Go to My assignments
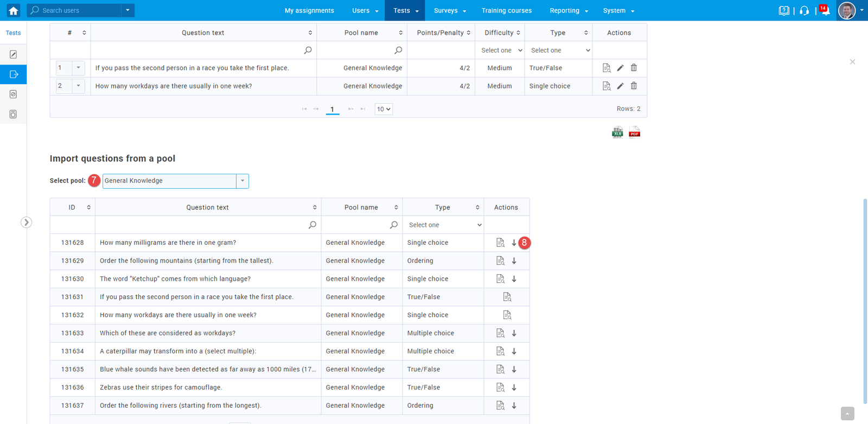 (309, 10)
